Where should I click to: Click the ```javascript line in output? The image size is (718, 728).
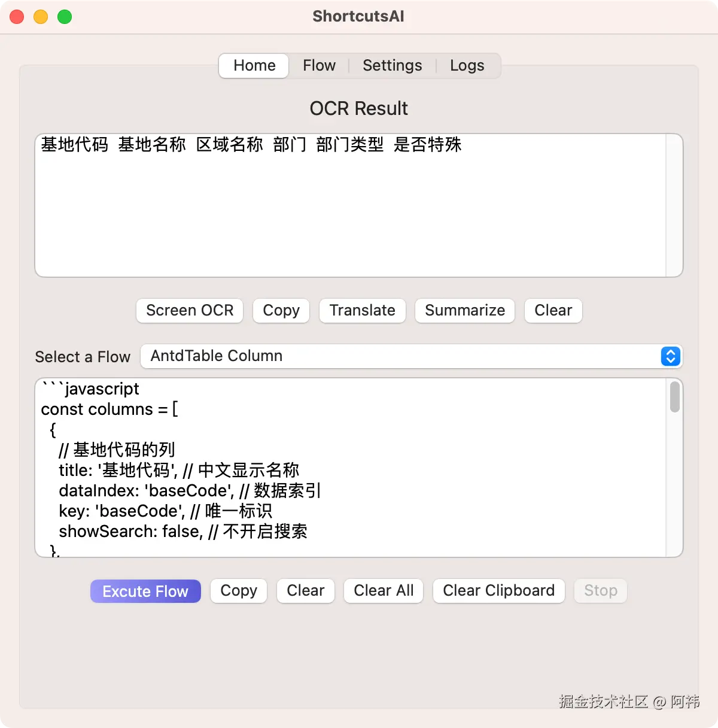(x=90, y=389)
